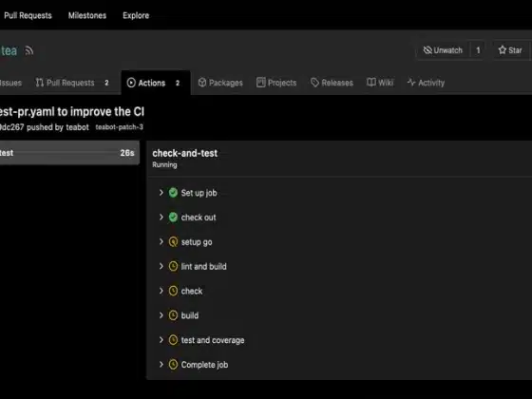Switch to the Projects tab
This screenshot has width=532, height=399.
(276, 83)
